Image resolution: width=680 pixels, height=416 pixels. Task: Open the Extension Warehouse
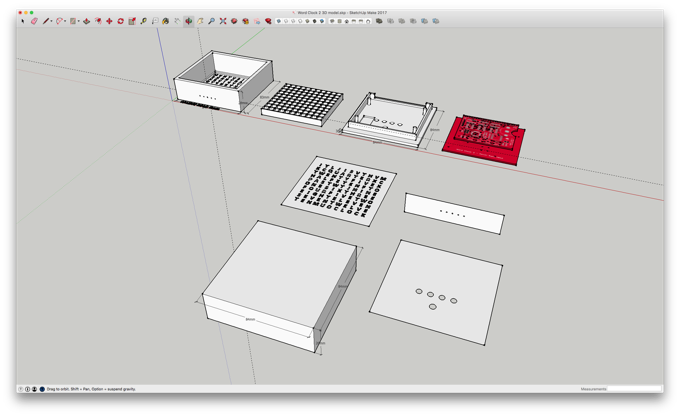(245, 21)
